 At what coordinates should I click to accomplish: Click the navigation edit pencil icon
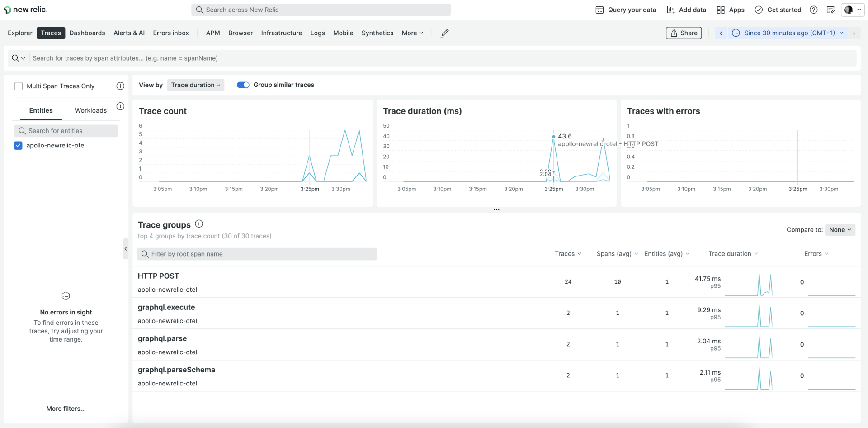[x=444, y=33]
